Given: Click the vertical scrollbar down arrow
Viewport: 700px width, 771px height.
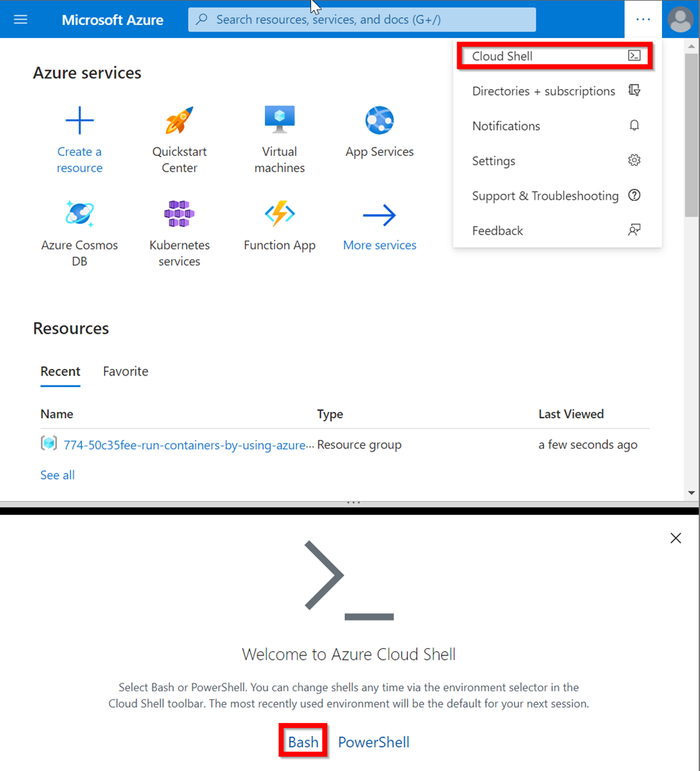Looking at the screenshot, I should (691, 492).
